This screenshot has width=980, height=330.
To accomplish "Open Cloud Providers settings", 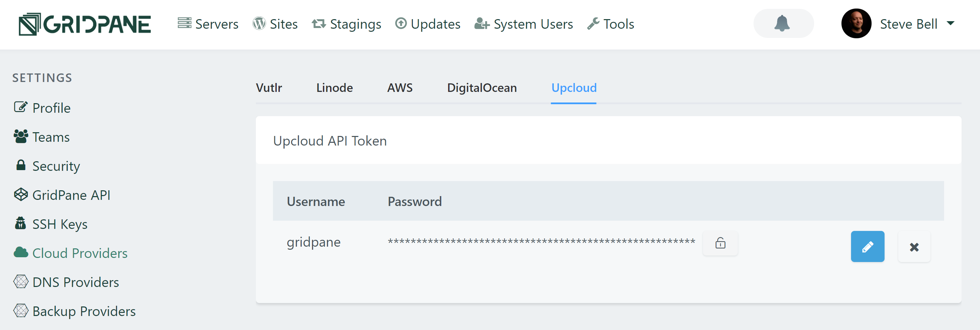I will point(70,253).
